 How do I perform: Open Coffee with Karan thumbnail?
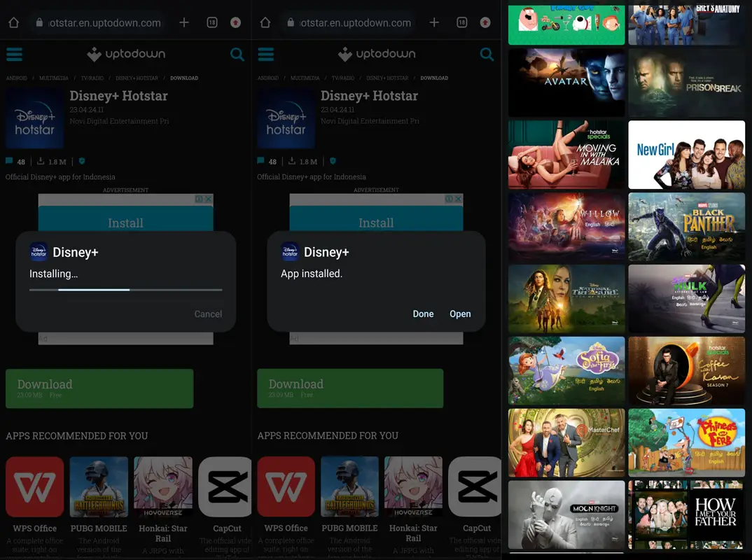click(687, 370)
